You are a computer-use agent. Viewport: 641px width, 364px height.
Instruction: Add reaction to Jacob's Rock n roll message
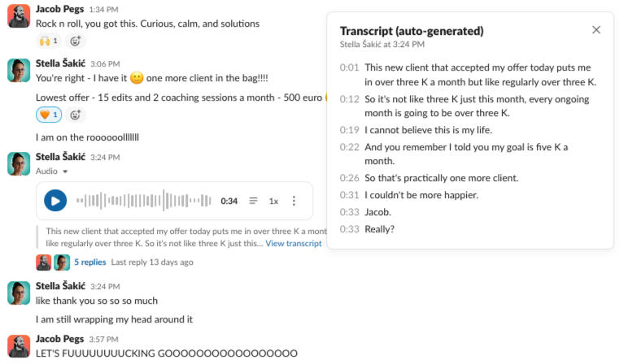tap(76, 41)
